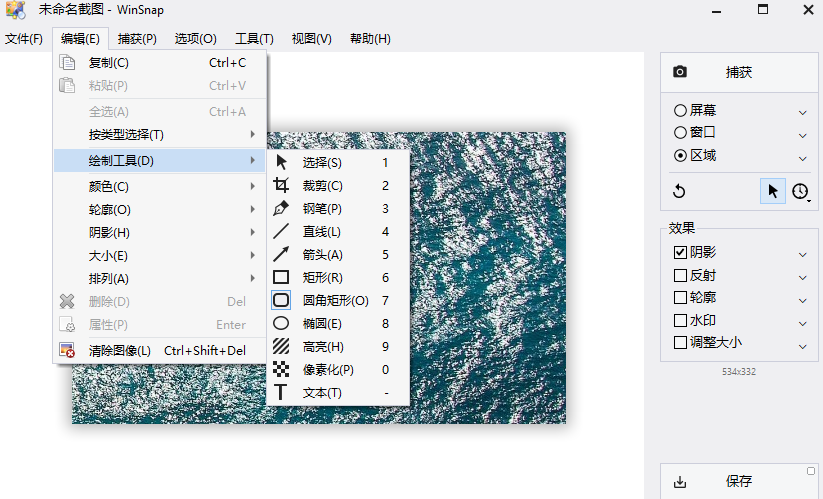The height and width of the screenshot is (499, 823).
Task: Choose the Text tool T icon
Action: tap(281, 392)
